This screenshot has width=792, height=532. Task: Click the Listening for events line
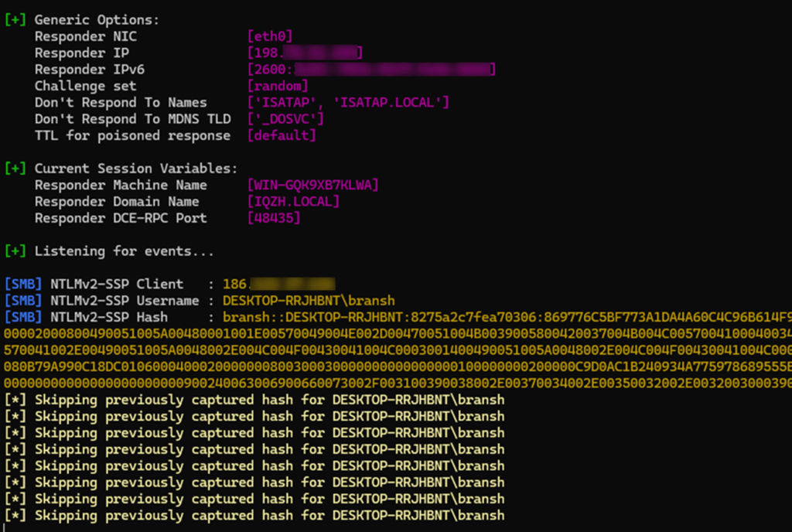click(124, 251)
